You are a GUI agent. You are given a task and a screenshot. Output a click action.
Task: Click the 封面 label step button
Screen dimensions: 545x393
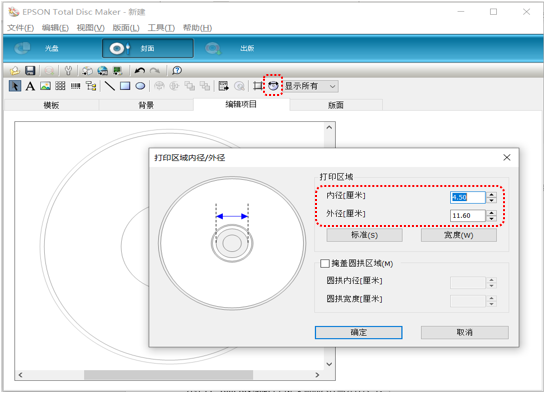point(148,48)
